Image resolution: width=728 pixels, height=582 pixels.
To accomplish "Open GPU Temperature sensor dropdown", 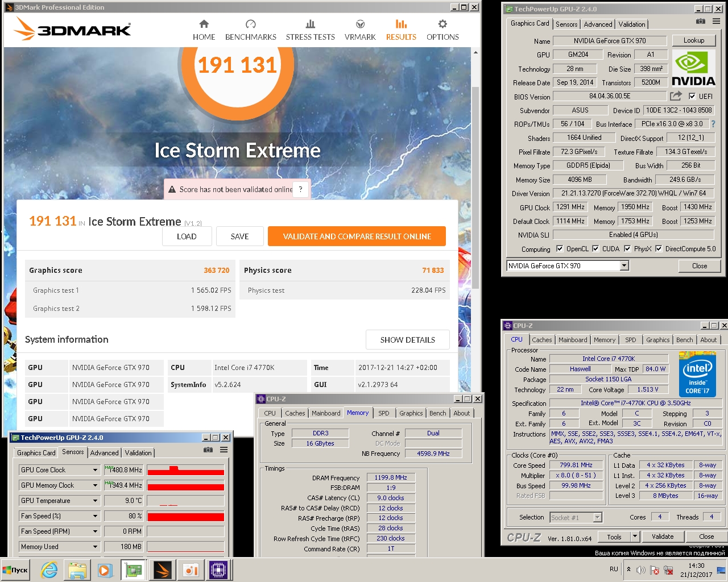I will (x=95, y=501).
